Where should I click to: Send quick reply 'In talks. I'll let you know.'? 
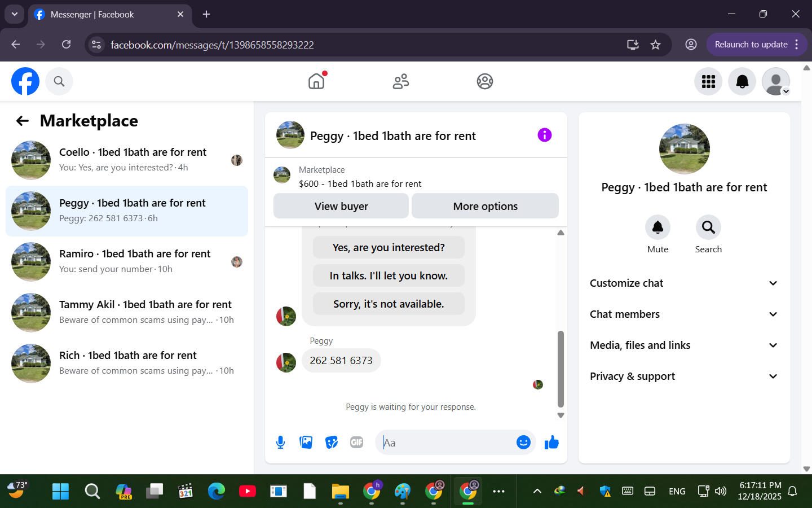pos(389,275)
